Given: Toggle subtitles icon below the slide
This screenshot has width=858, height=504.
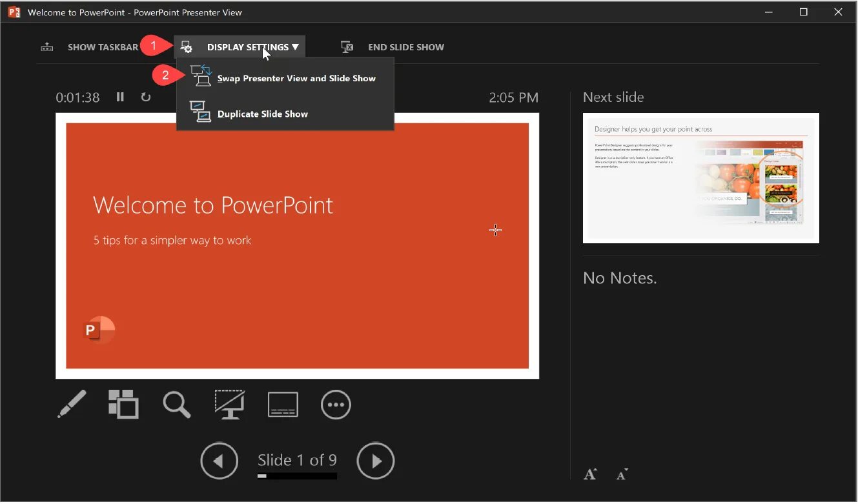Looking at the screenshot, I should click(x=283, y=405).
